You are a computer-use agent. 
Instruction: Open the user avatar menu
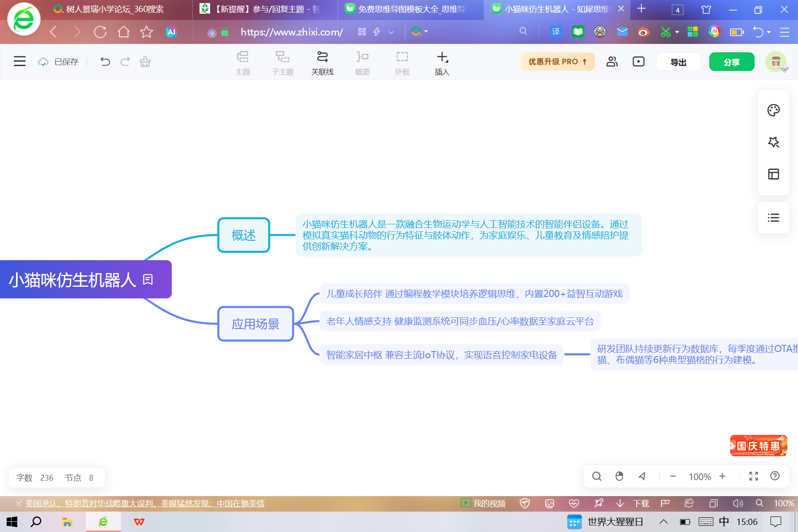coord(776,62)
